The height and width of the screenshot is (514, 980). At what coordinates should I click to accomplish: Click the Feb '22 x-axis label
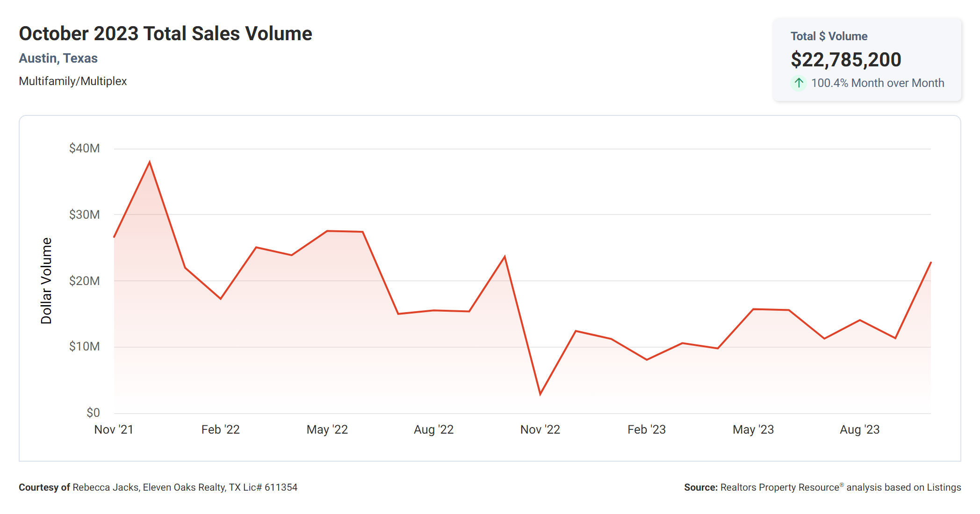pos(220,429)
